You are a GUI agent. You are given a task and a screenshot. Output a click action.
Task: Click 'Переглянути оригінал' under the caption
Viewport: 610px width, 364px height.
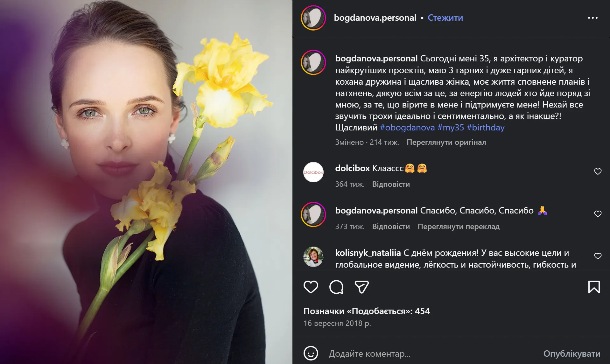[x=446, y=142]
